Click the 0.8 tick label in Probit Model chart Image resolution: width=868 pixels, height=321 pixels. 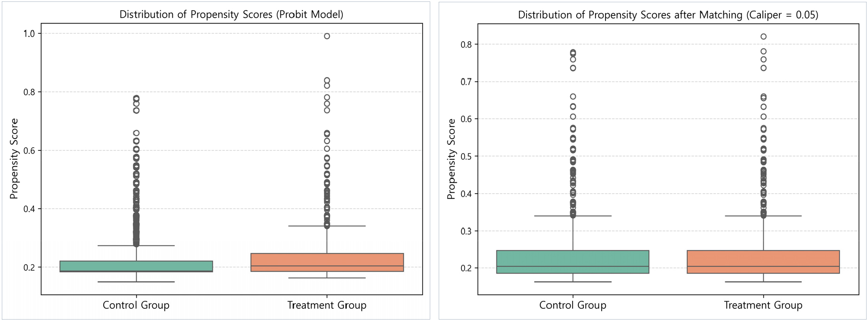point(29,92)
